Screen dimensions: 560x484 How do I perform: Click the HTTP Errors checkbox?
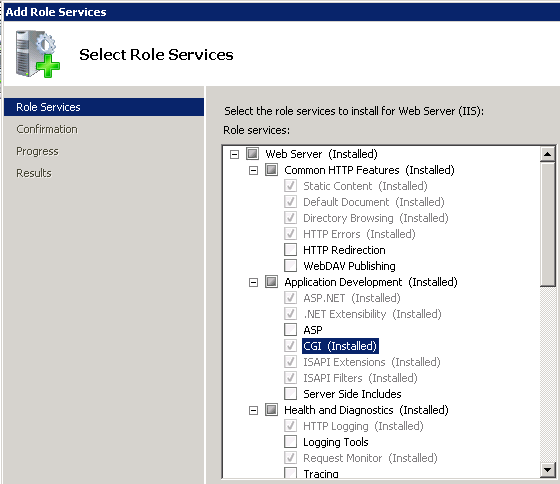pos(290,234)
